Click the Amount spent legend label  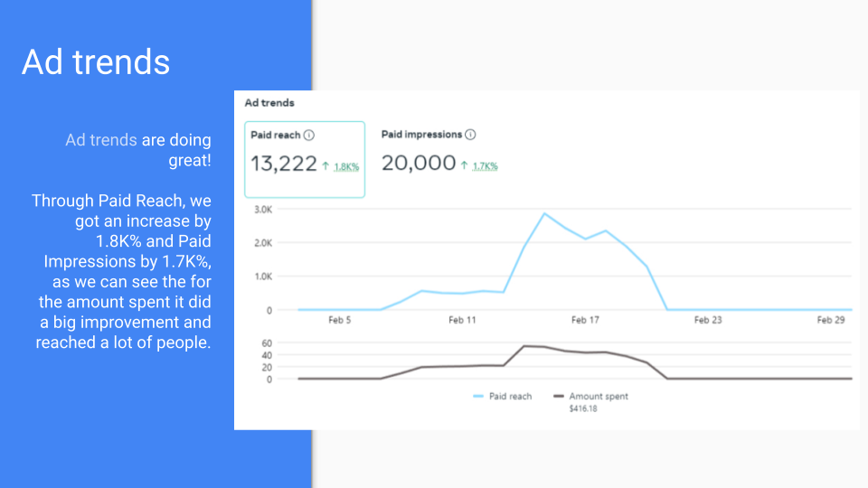(x=599, y=396)
